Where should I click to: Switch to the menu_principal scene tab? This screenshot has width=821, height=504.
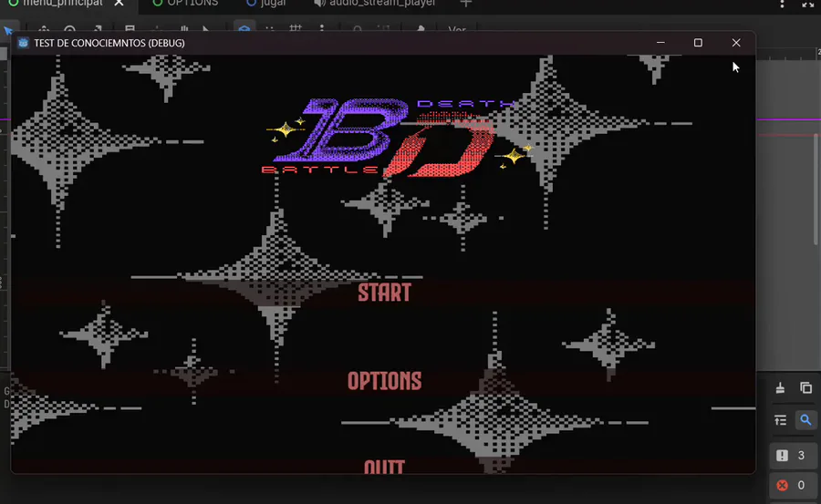[63, 3]
